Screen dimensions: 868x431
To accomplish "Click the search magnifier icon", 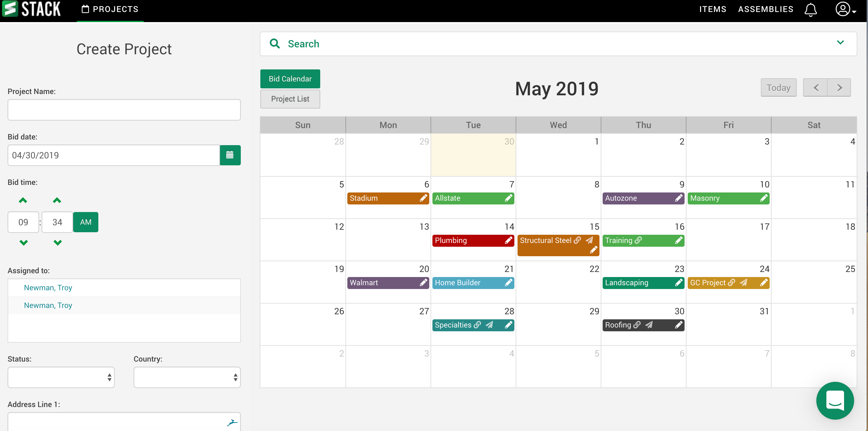I will coord(275,44).
